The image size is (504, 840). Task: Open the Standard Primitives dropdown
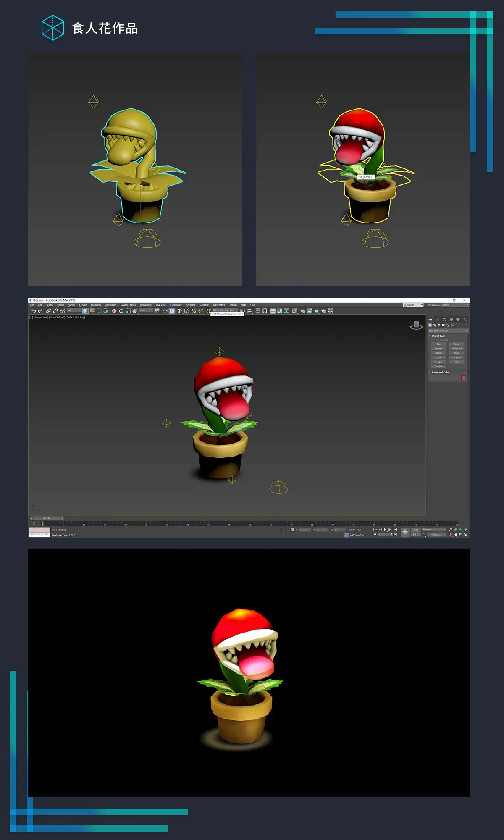pyautogui.click(x=448, y=331)
